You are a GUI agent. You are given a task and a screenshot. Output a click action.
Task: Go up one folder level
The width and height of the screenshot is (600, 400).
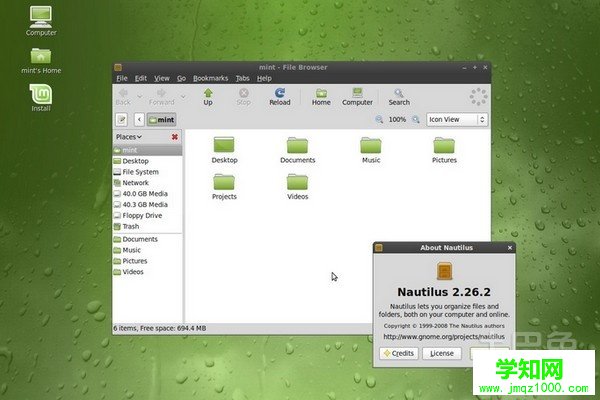click(x=208, y=97)
